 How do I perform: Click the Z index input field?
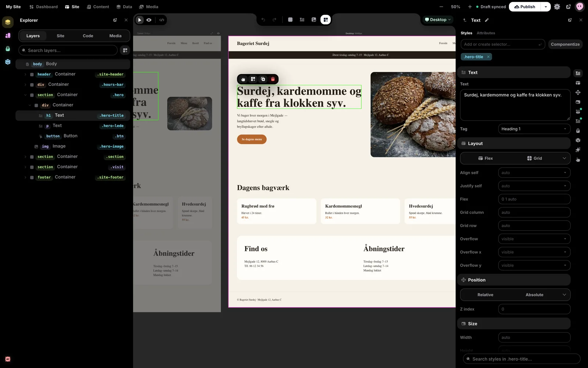coord(534,309)
